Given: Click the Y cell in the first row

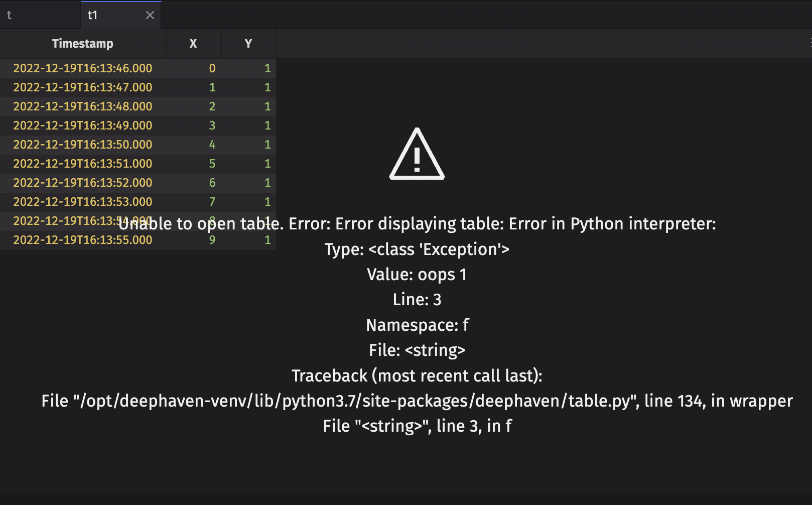Looking at the screenshot, I should click(267, 68).
